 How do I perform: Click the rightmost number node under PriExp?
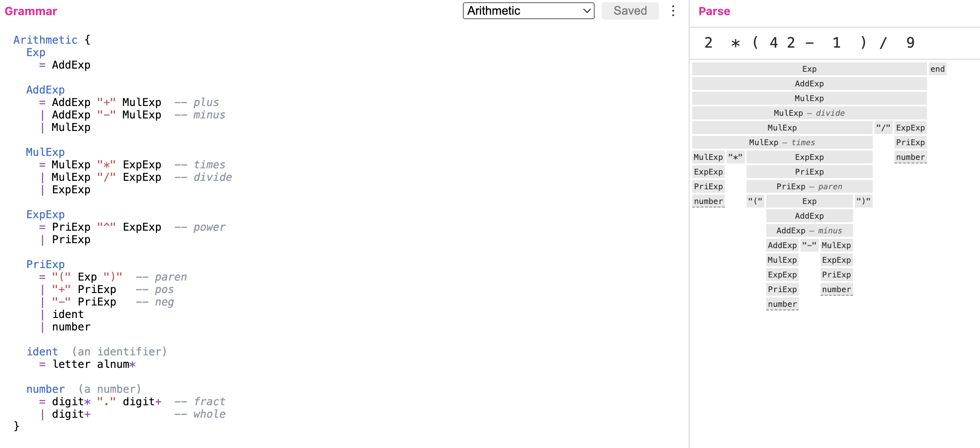point(910,157)
